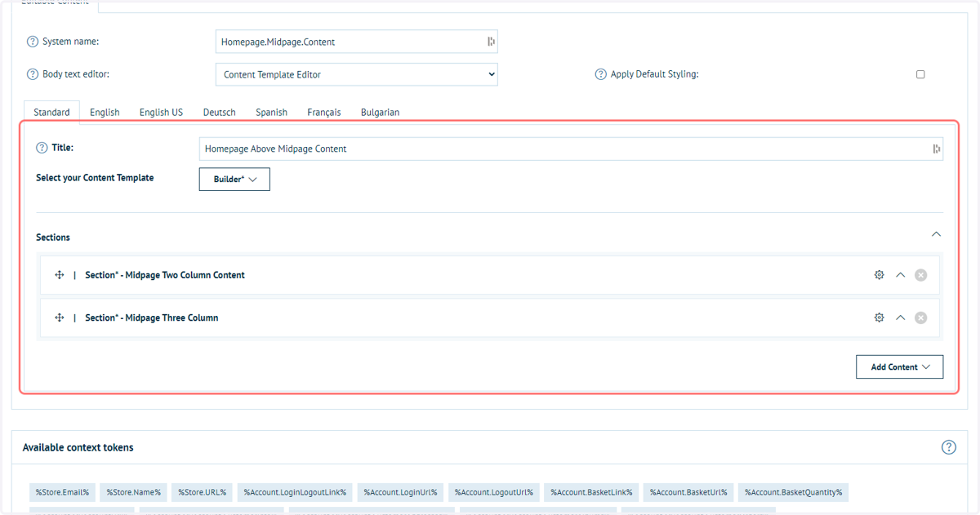Switch to the Standard tab
The image size is (980, 515).
pyautogui.click(x=51, y=112)
